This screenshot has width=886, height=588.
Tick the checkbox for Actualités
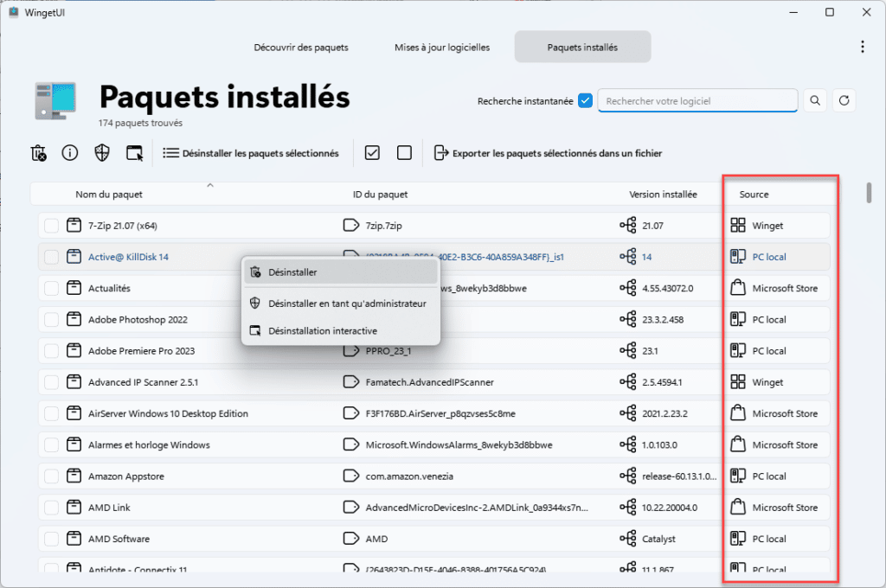click(x=51, y=288)
